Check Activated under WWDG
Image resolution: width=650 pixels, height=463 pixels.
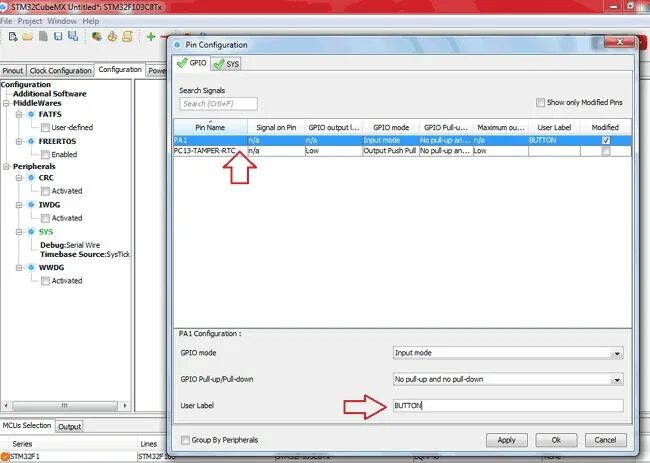45,281
